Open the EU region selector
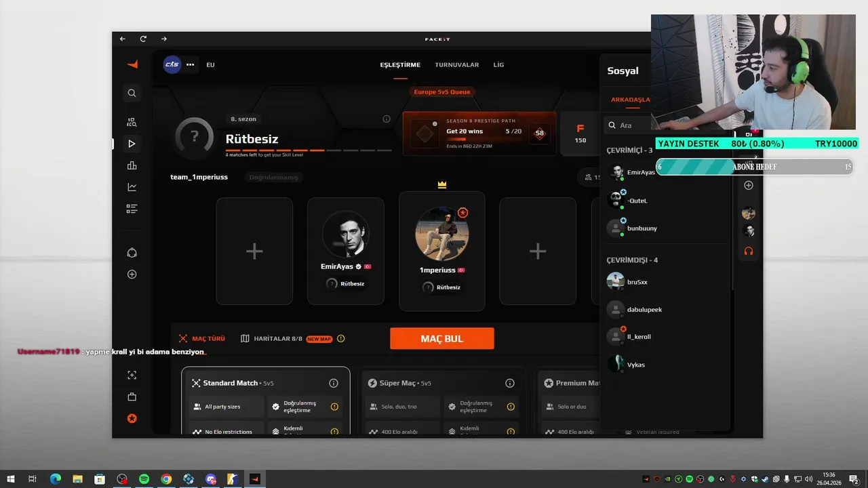The width and height of the screenshot is (868, 488). (210, 65)
